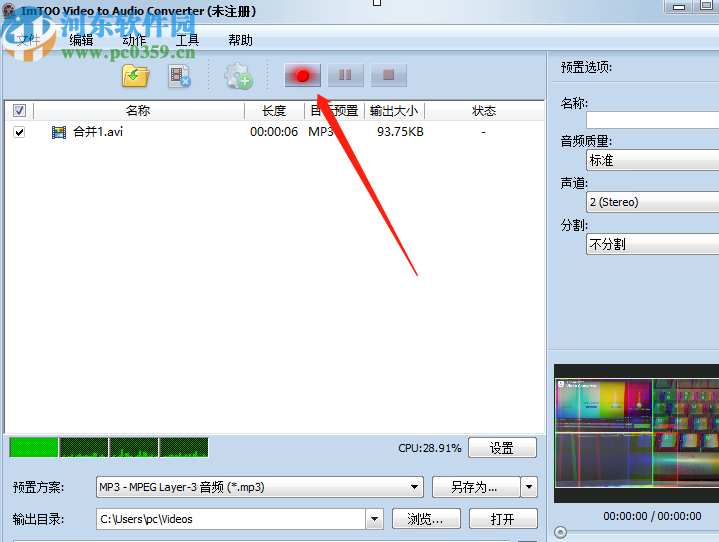
Task: Click the 名称 column header
Action: 138,111
